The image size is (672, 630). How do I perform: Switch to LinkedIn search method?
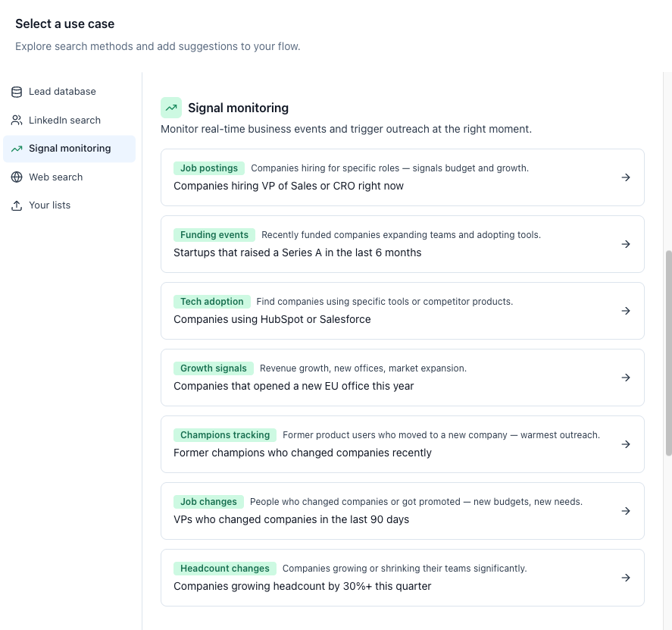point(69,120)
